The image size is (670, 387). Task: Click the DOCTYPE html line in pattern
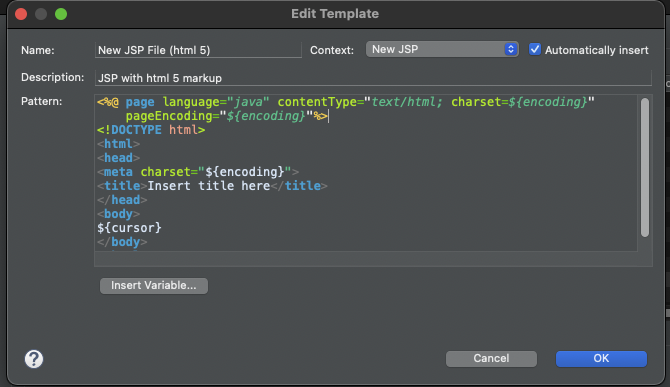click(x=151, y=130)
